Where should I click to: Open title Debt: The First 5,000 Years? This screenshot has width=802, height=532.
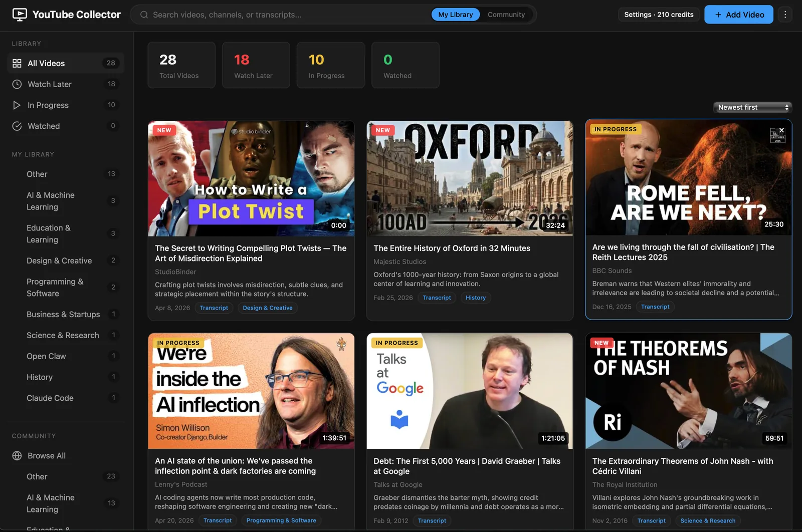click(467, 466)
